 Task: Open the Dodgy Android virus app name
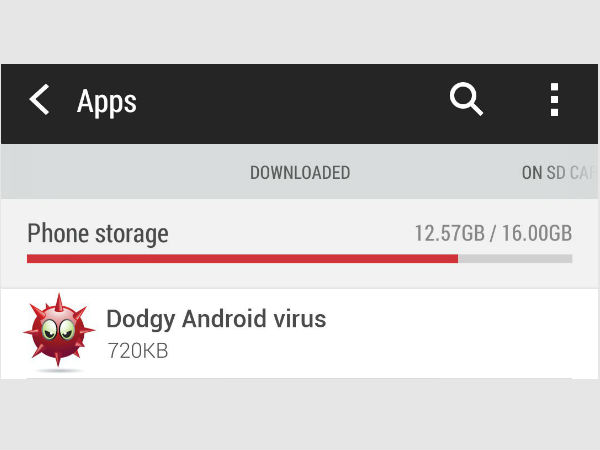click(x=216, y=319)
